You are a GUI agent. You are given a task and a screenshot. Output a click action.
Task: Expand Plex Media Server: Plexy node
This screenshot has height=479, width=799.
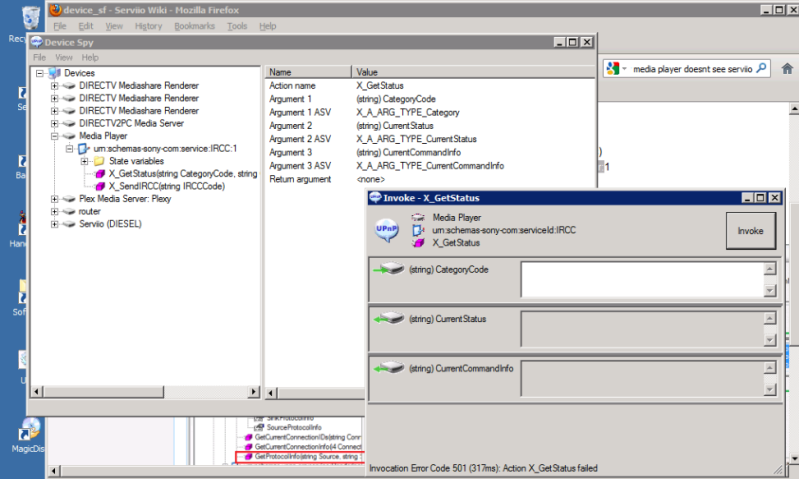55,199
